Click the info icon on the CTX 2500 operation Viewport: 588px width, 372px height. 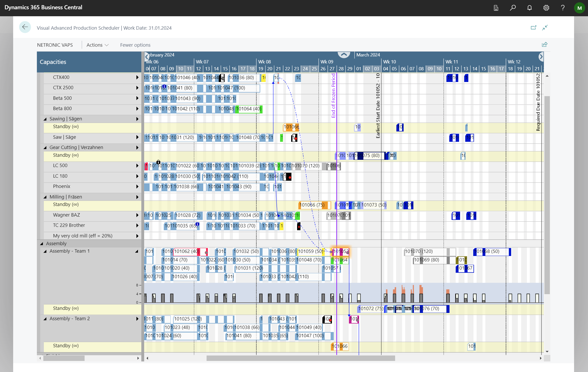pyautogui.click(x=165, y=87)
